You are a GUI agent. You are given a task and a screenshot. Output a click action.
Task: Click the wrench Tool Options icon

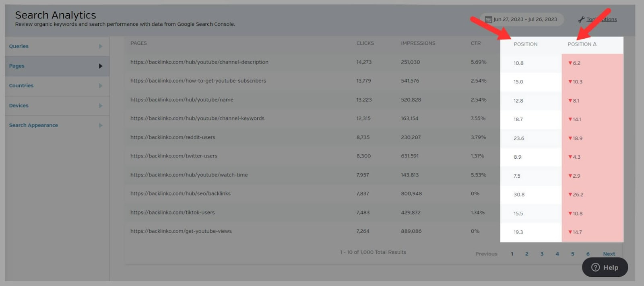[581, 19]
